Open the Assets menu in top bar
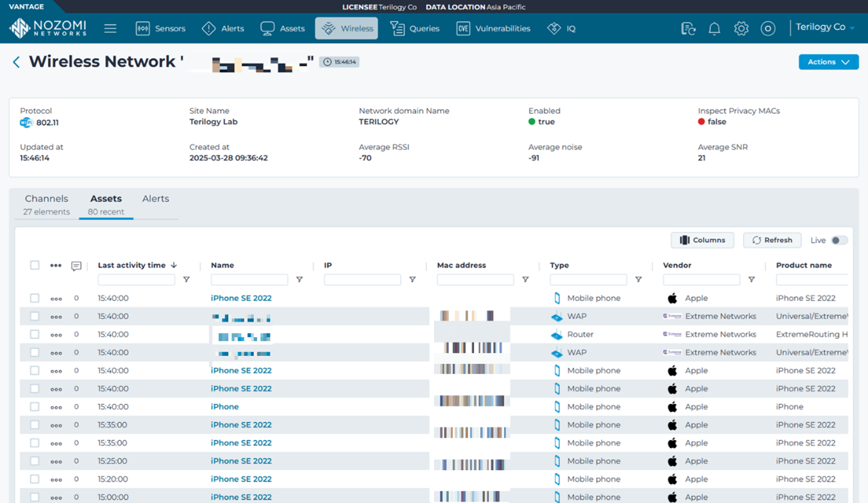This screenshot has width=868, height=503. click(282, 28)
